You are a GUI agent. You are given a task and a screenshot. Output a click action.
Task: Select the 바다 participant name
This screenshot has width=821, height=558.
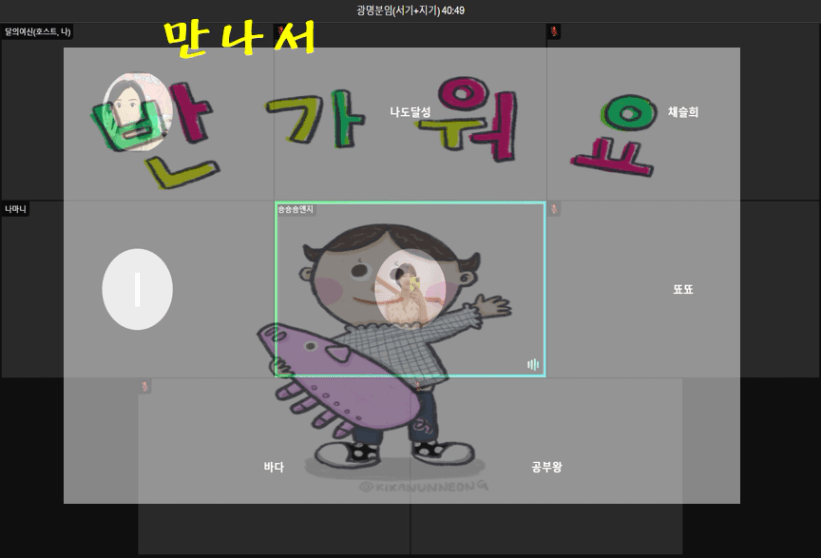[274, 467]
